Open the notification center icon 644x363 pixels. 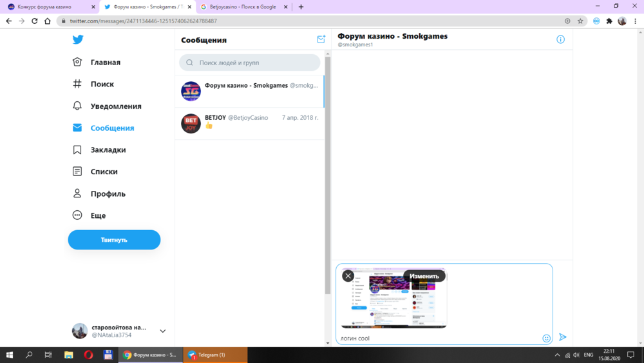(631, 355)
